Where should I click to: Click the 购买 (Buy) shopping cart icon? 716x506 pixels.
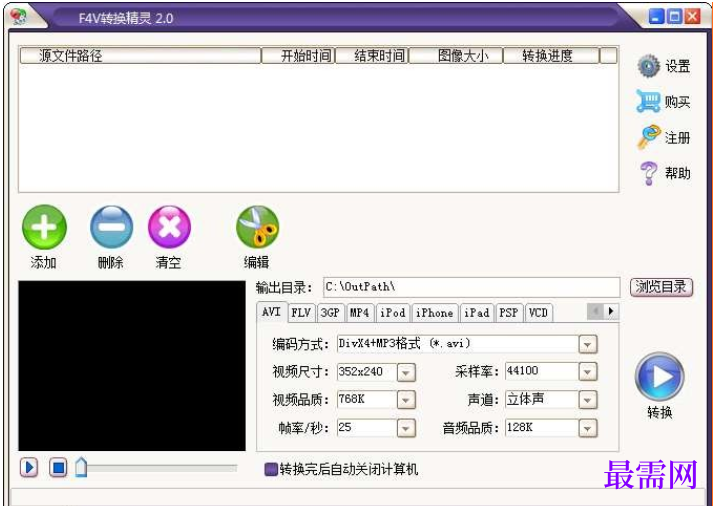point(648,101)
